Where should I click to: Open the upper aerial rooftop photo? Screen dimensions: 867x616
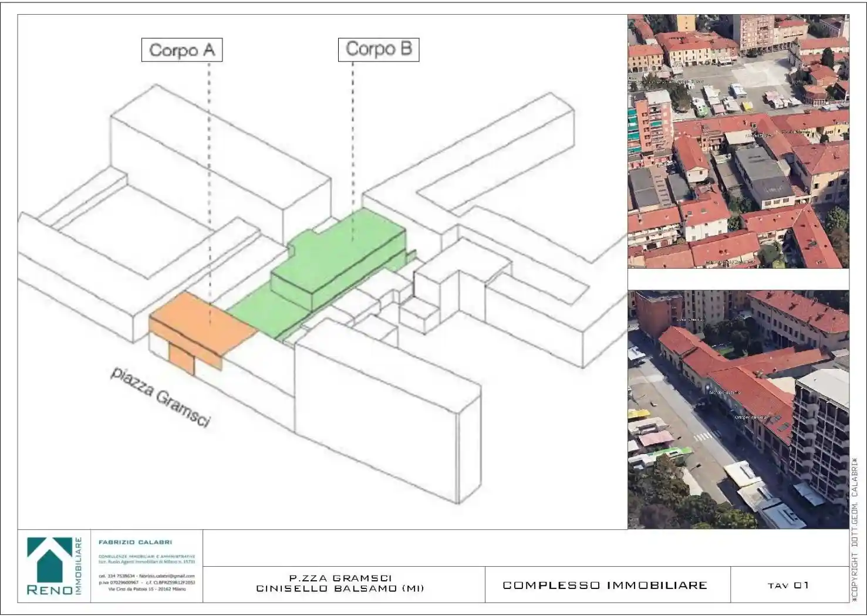(738, 141)
